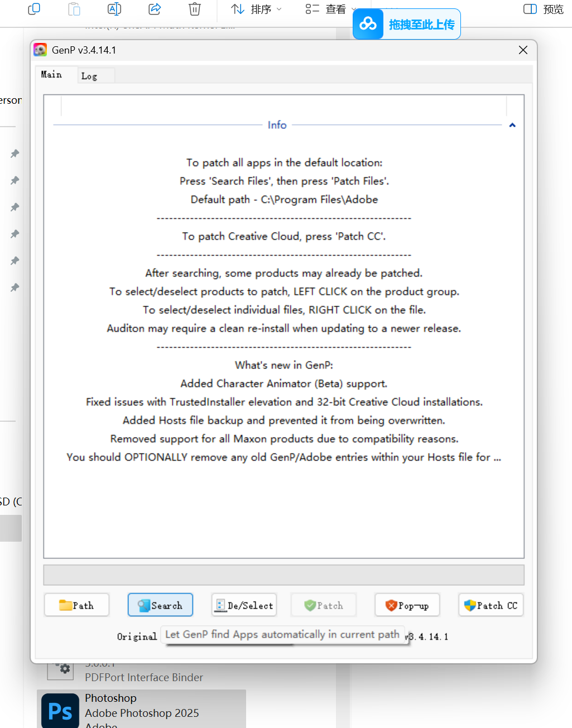Open the 查看 view dropdown in Explorer
The height and width of the screenshot is (728, 572).
coord(330,9)
